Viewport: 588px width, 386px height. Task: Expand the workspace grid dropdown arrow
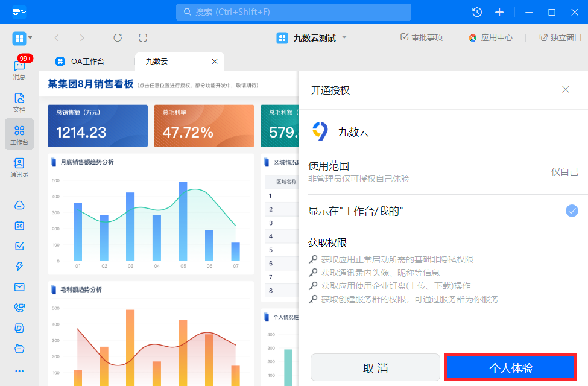pyautogui.click(x=30, y=37)
